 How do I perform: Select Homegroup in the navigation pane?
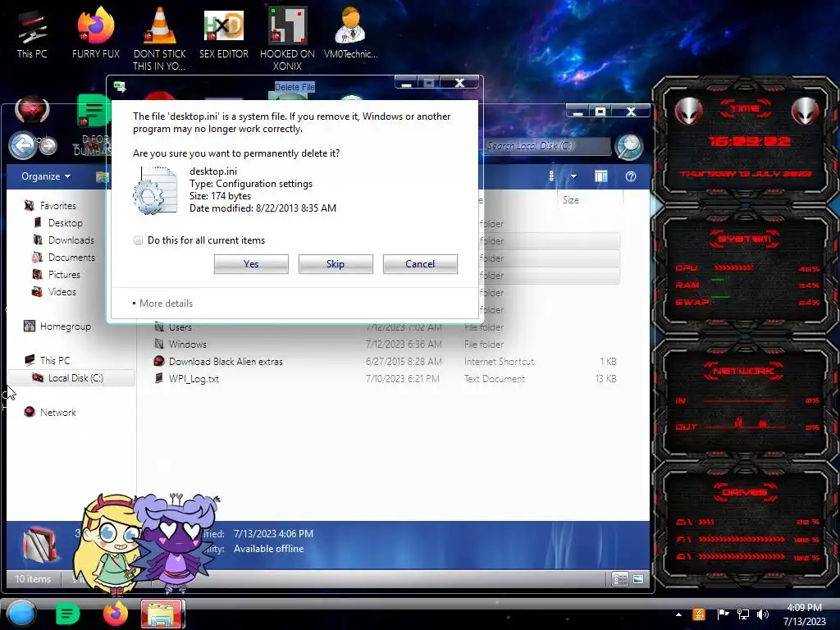(65, 326)
